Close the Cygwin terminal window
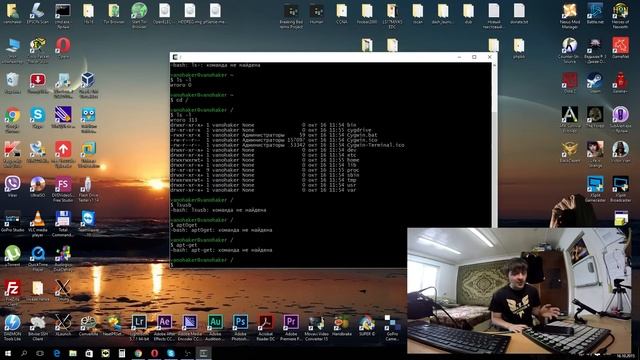This screenshot has width=640, height=360. [489, 57]
